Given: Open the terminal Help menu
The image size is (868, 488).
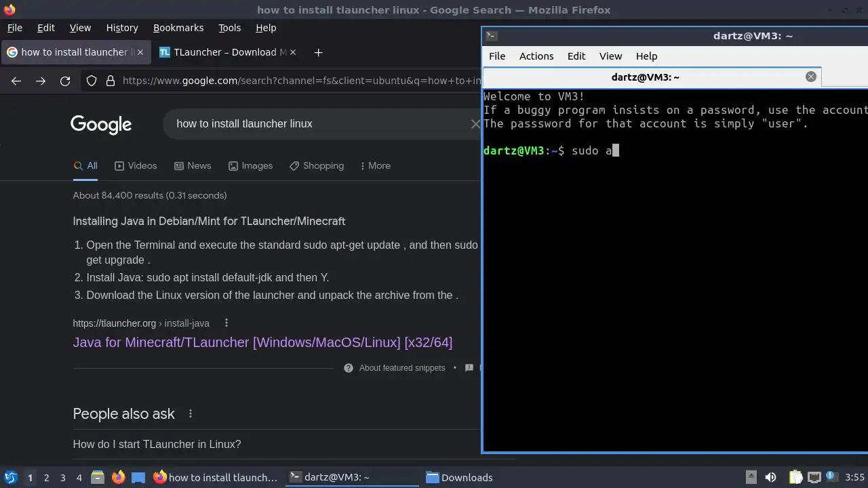Looking at the screenshot, I should [646, 56].
